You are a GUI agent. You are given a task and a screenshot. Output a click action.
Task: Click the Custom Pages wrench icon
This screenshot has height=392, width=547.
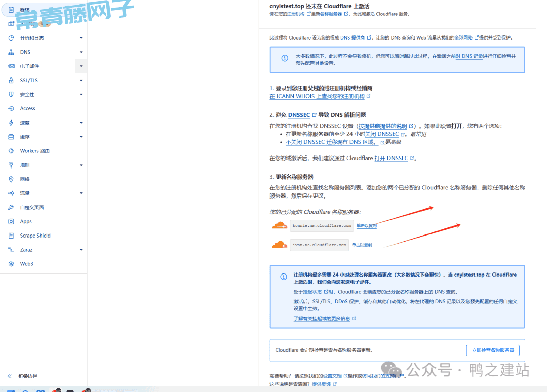click(11, 208)
